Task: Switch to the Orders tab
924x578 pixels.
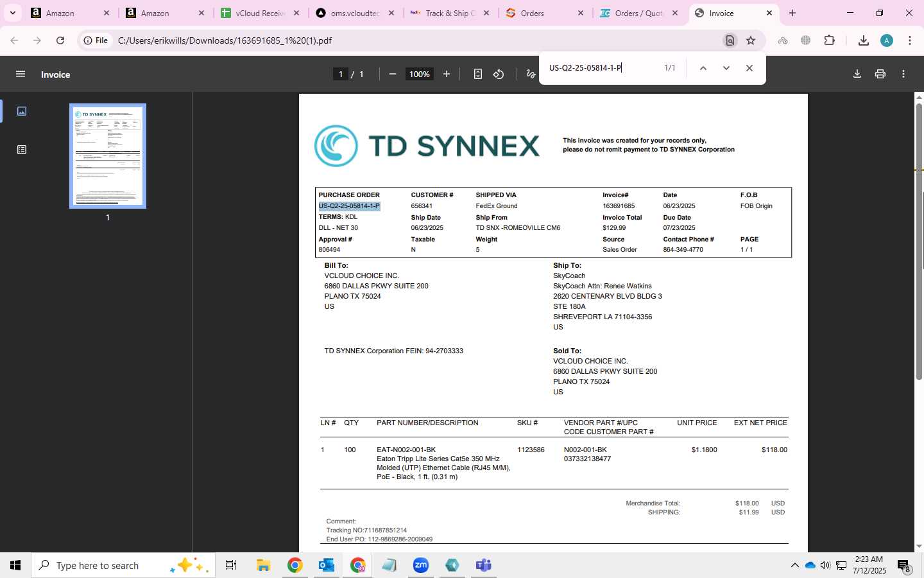Action: pyautogui.click(x=544, y=13)
